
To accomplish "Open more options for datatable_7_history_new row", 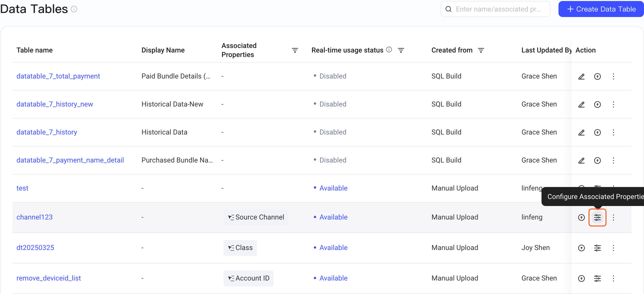I will 613,104.
